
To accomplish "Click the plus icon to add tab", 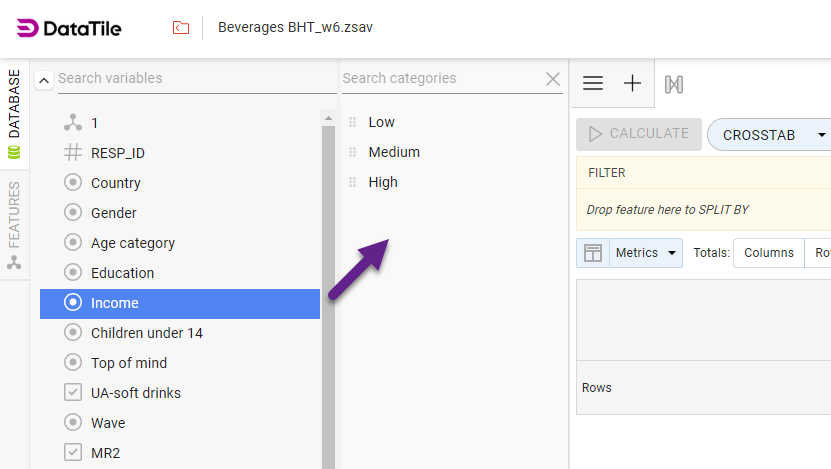I will tap(632, 84).
